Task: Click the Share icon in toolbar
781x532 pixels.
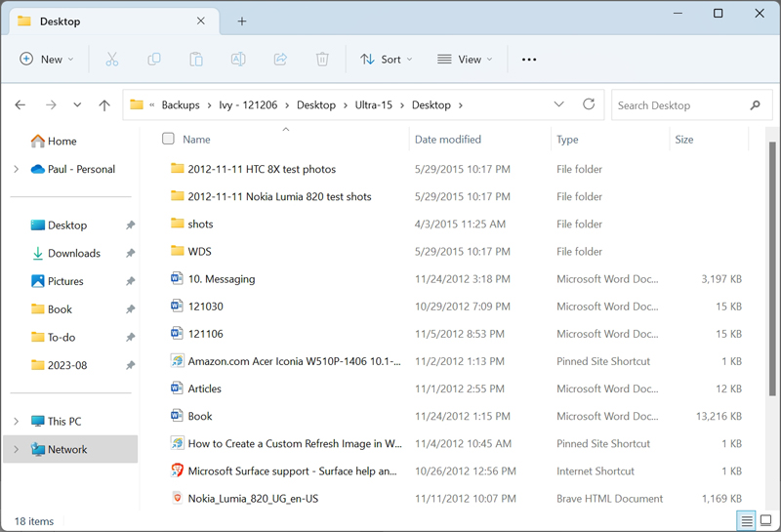Action: click(280, 60)
